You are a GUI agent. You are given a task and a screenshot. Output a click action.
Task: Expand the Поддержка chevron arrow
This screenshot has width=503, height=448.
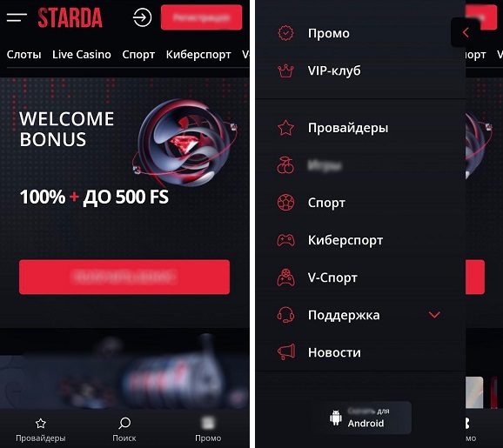pos(434,315)
